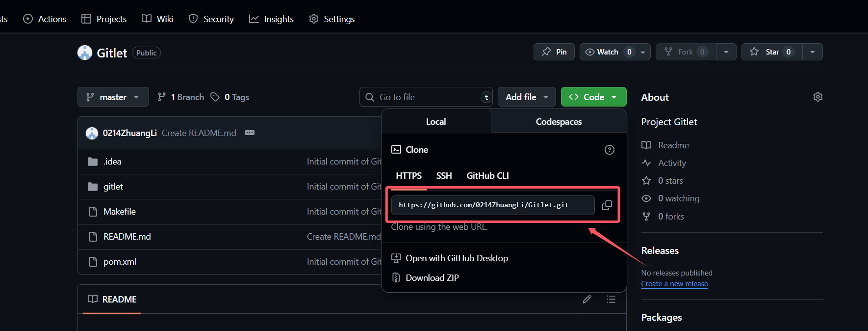The width and height of the screenshot is (868, 331).
Task: Open the 0214ZhuangLi author link
Action: tap(129, 133)
